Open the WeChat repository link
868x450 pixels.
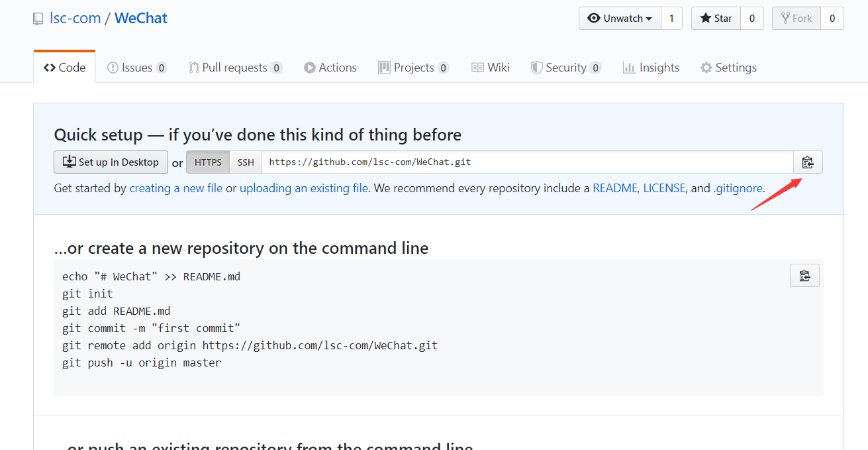tap(141, 18)
